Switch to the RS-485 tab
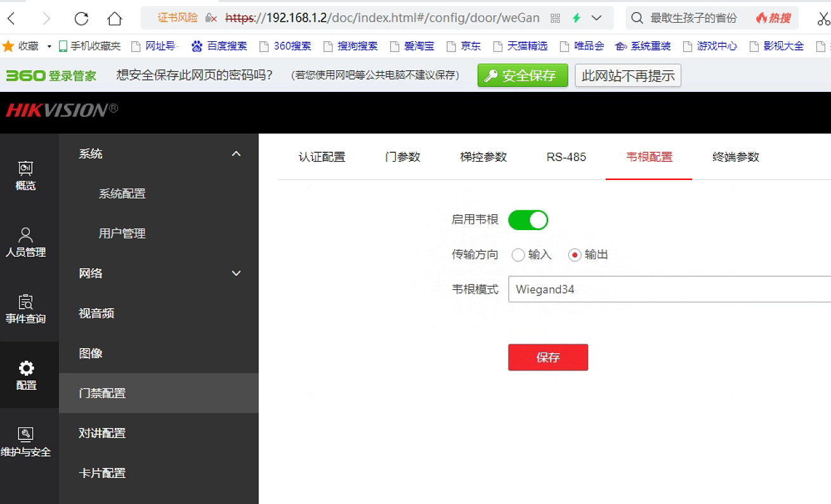 coord(566,157)
